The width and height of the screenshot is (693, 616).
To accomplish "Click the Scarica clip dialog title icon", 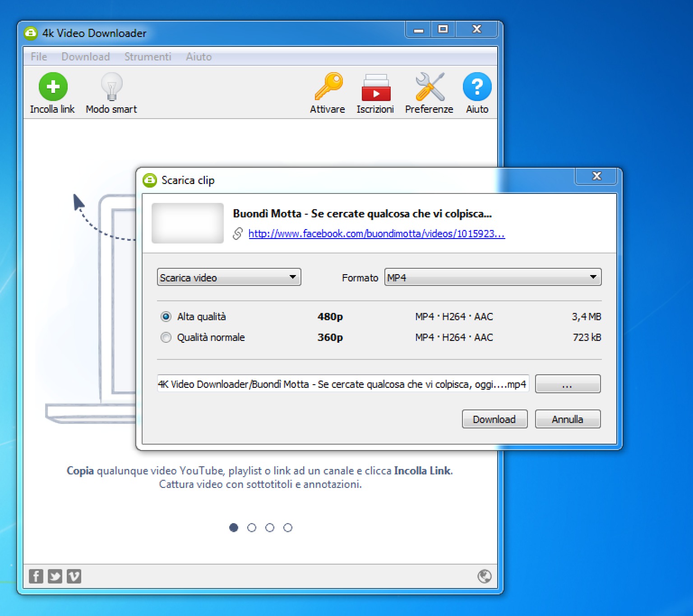I will tap(149, 180).
